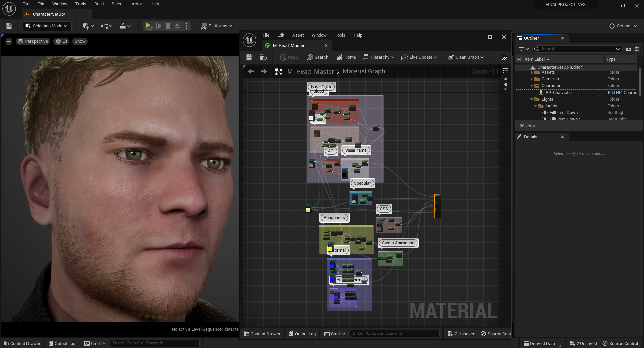Toggle Outliner visibility eye column
Image resolution: width=644 pixels, height=348 pixels.
coord(519,59)
